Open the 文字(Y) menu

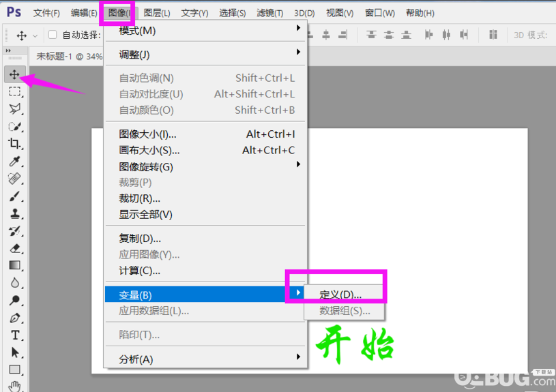point(194,13)
